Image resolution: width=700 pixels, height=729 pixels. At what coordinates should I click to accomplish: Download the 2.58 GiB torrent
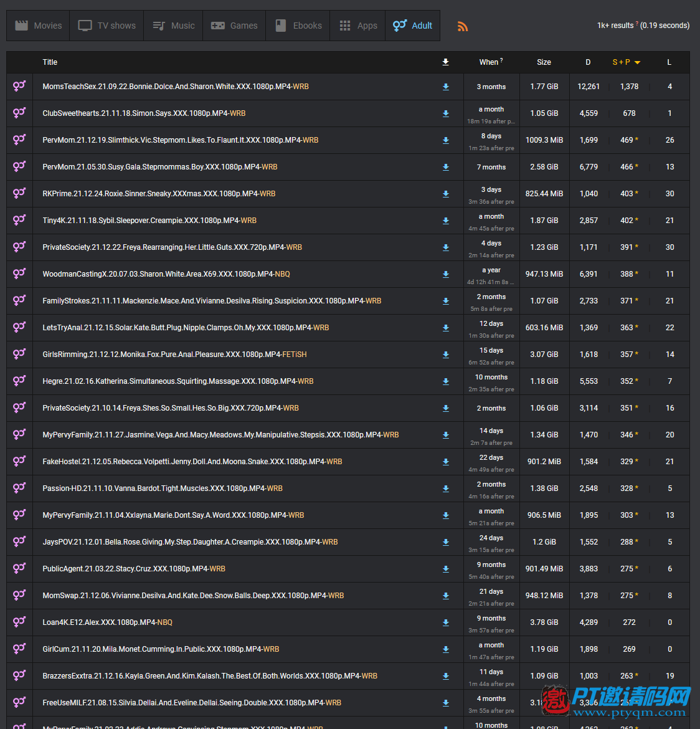click(446, 168)
